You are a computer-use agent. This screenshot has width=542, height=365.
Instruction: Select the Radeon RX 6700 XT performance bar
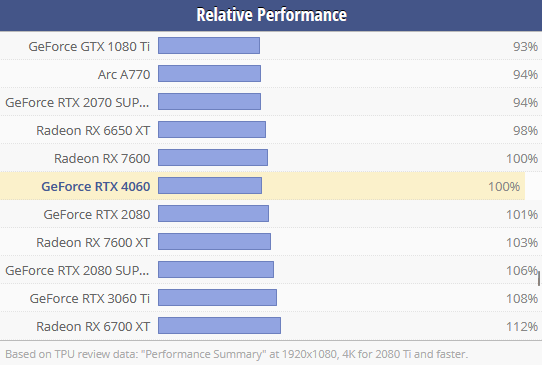click(219, 326)
